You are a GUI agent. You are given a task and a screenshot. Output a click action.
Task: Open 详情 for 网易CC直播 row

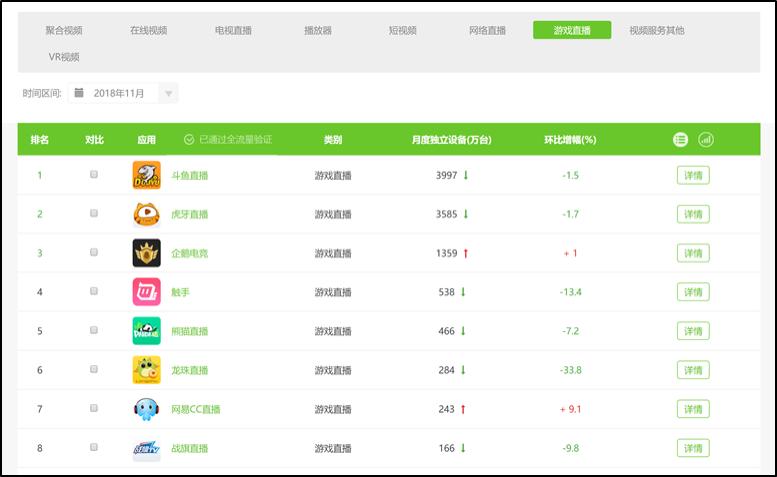(693, 409)
